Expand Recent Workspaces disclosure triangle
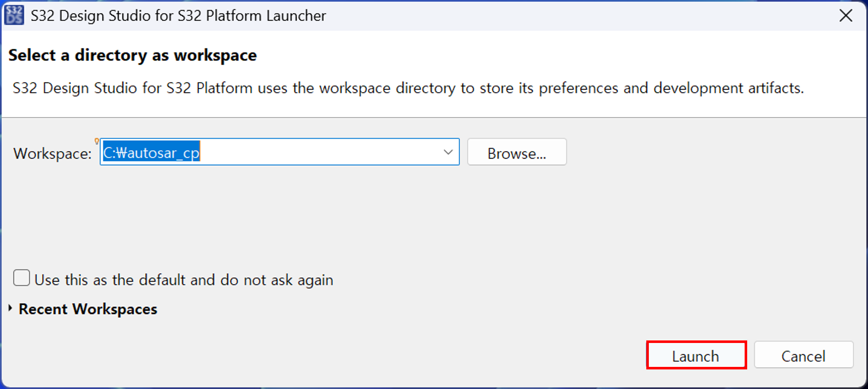 coord(11,309)
